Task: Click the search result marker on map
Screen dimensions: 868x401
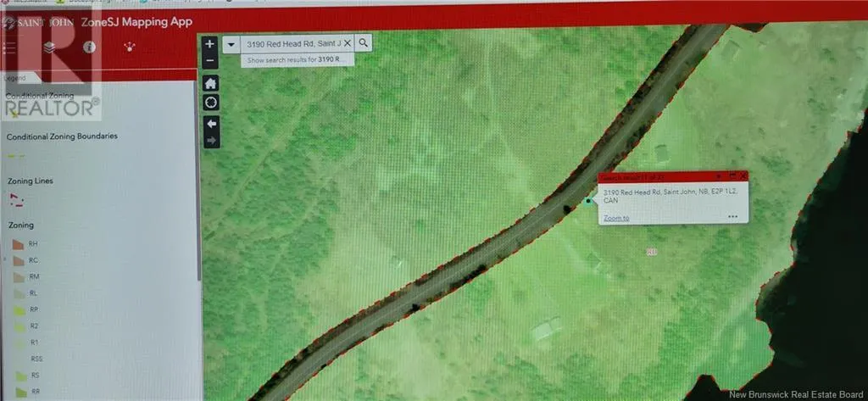Action: point(588,201)
